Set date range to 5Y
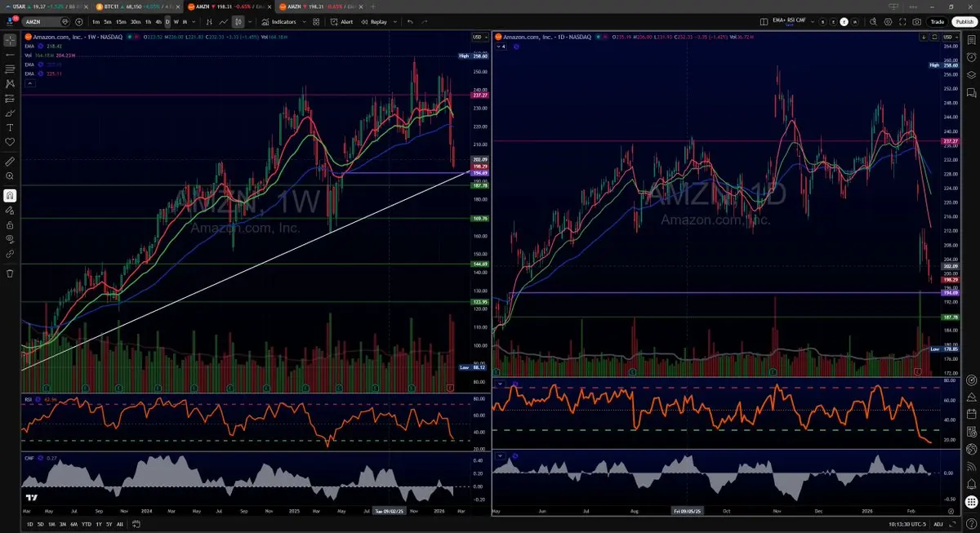This screenshot has height=533, width=980. point(109,524)
